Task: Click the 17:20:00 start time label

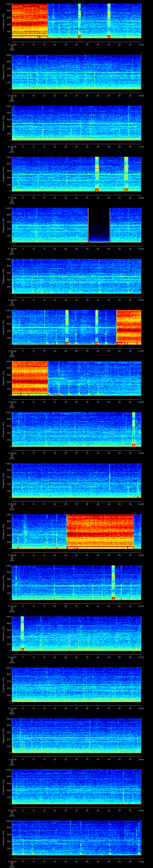Action: pos(12,351)
